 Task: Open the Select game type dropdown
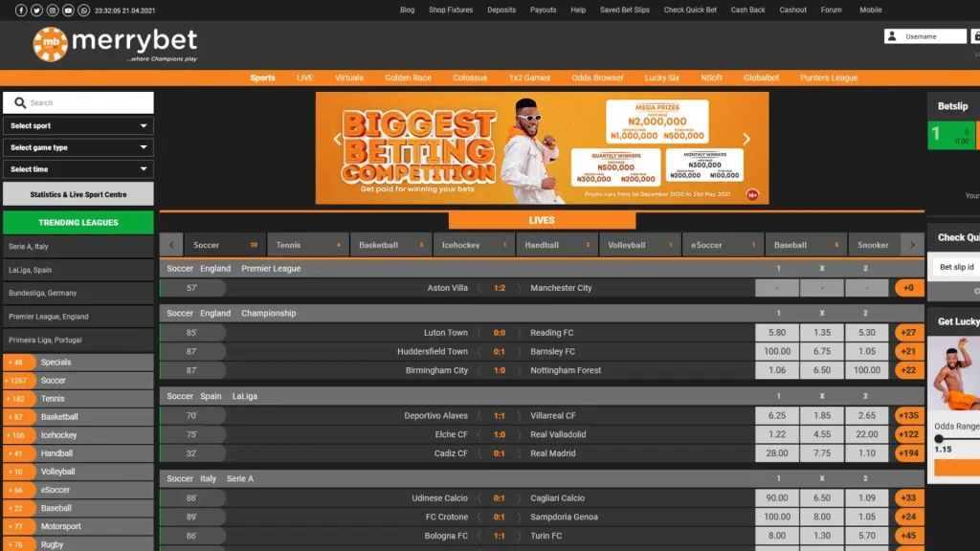coord(78,147)
